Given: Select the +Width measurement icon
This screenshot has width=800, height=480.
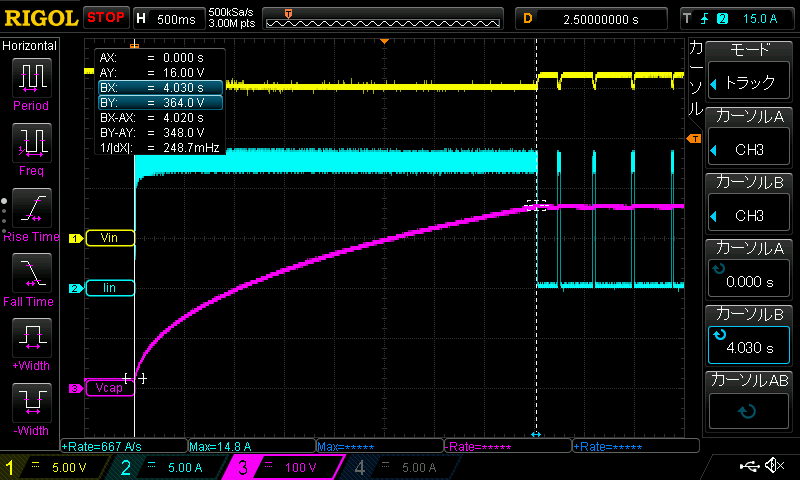Looking at the screenshot, I should pos(32,338).
